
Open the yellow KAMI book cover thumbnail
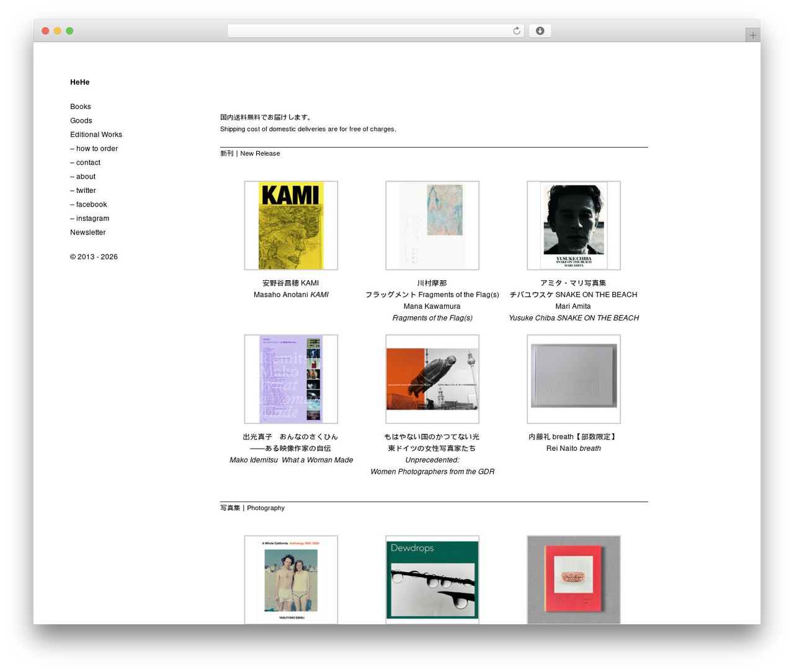[291, 226]
